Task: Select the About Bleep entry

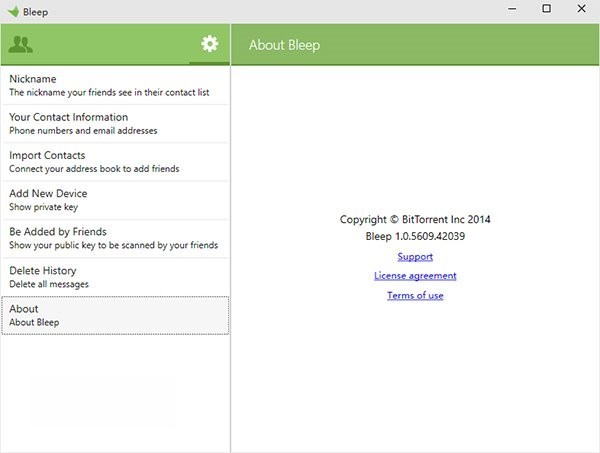Action: click(116, 316)
